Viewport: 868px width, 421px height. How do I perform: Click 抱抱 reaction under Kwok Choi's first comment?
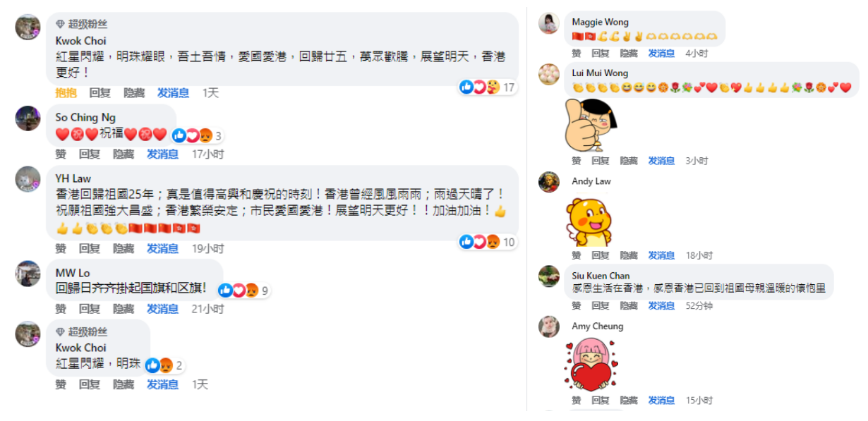click(66, 93)
